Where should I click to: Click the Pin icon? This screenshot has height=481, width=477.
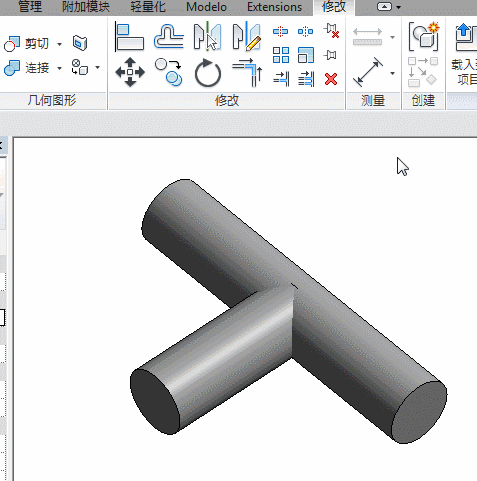pos(330,55)
